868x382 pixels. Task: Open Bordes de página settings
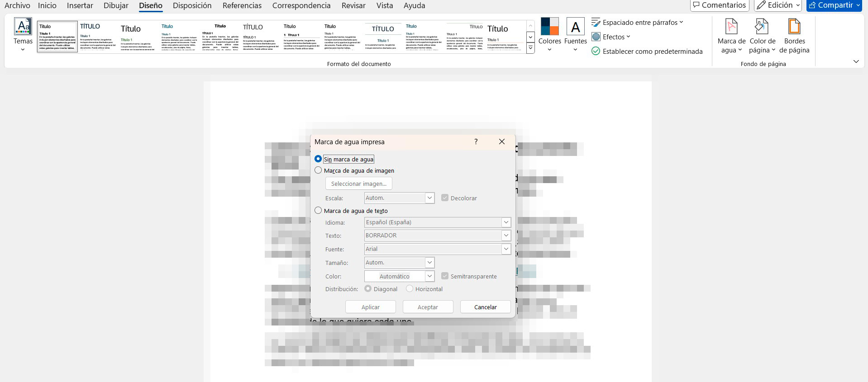794,36
